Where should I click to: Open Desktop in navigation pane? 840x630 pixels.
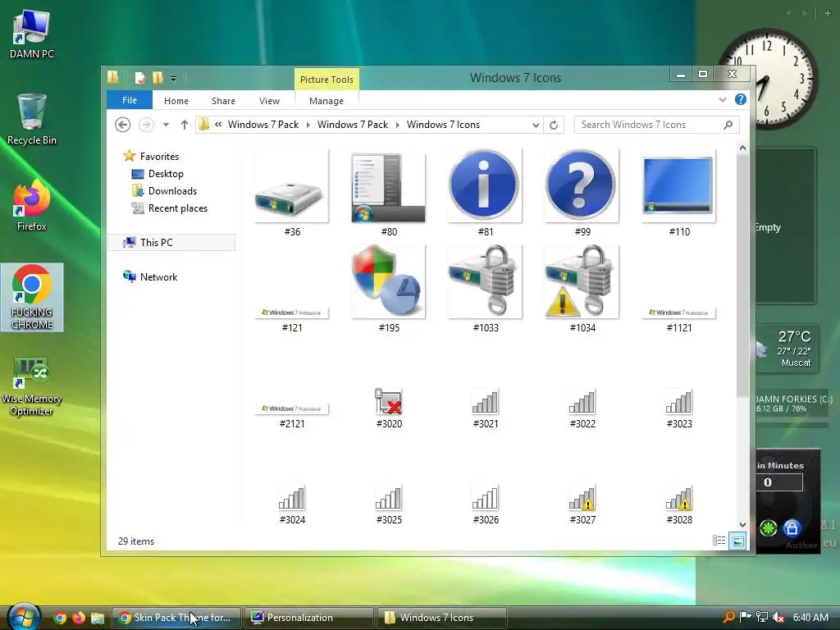166,174
